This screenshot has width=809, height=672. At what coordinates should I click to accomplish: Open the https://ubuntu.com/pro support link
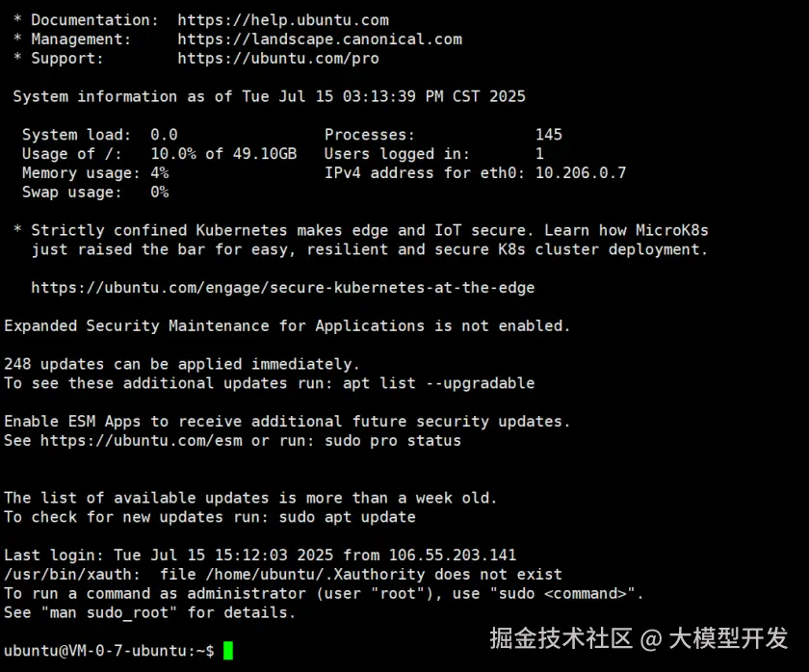[278, 59]
